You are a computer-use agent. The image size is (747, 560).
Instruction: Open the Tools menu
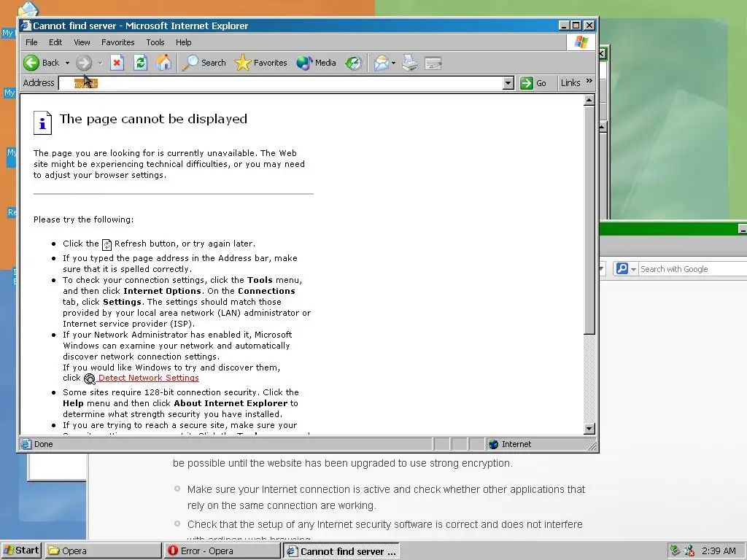[155, 42]
